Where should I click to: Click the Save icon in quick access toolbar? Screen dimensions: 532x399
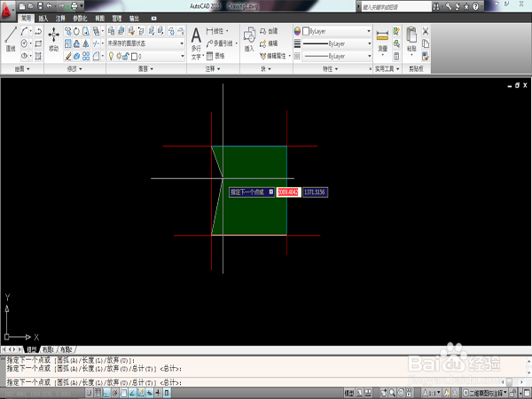pos(40,6)
